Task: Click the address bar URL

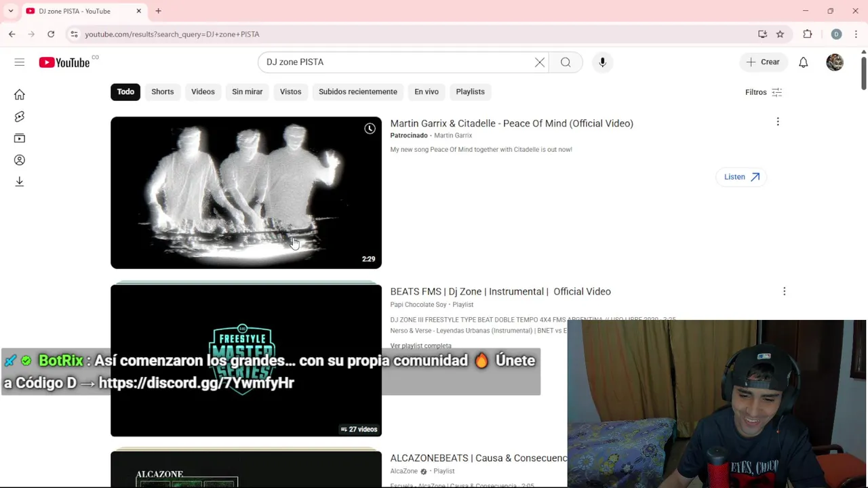Action: click(x=172, y=34)
